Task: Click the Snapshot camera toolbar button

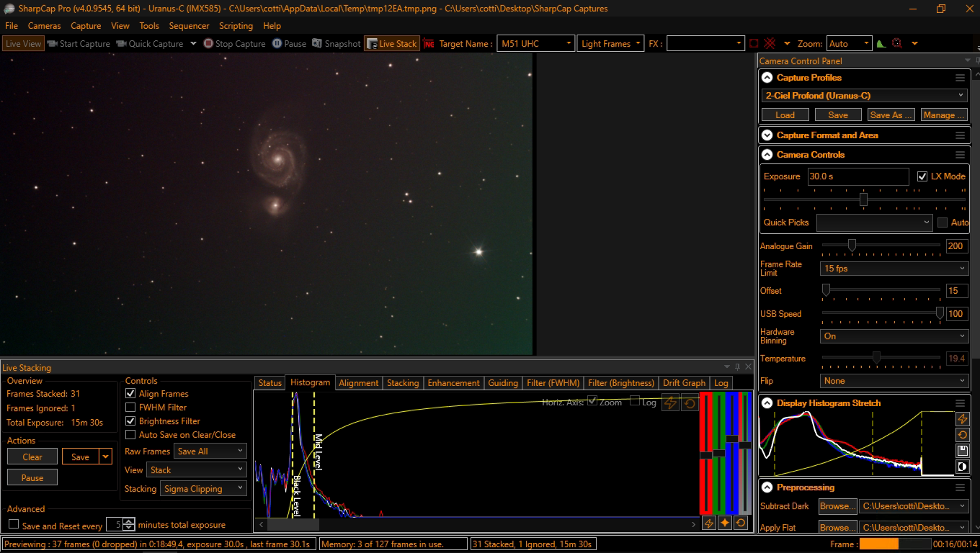Action: pos(336,44)
